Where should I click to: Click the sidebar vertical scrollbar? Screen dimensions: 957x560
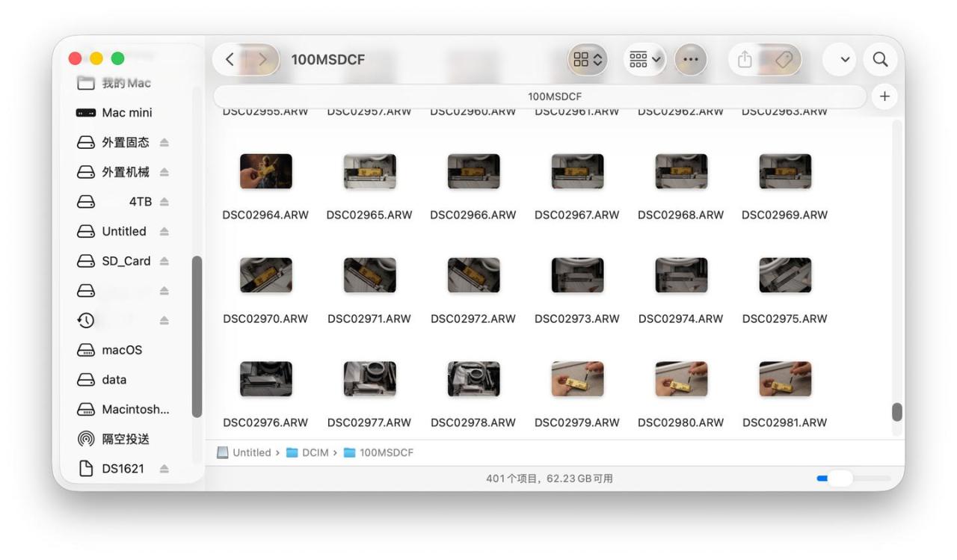click(x=197, y=336)
